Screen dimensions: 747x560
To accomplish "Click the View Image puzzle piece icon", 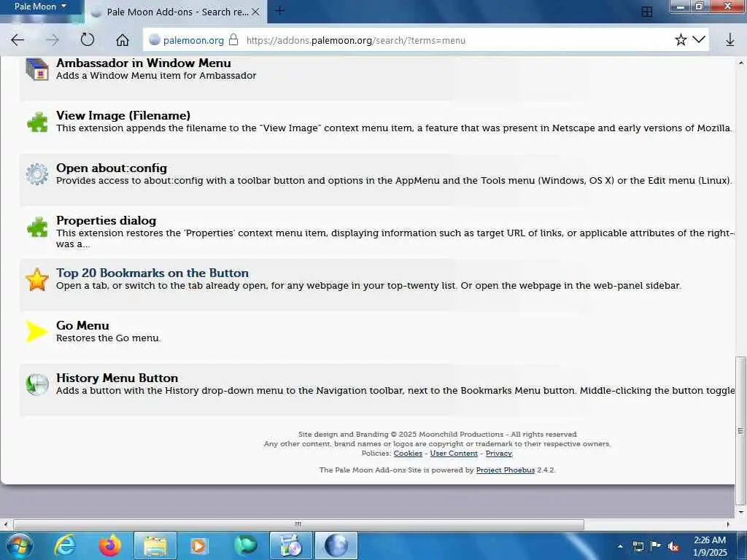I will coord(37,122).
